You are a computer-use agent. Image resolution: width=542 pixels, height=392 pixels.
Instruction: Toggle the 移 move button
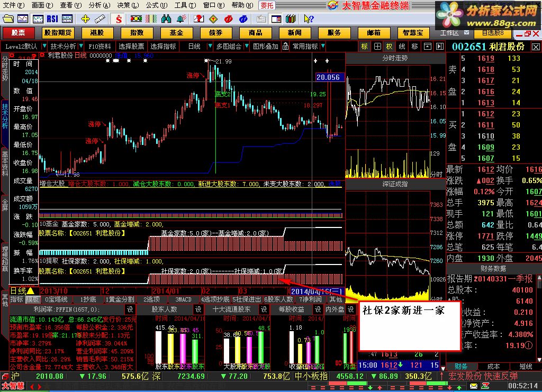[x=415, y=46]
